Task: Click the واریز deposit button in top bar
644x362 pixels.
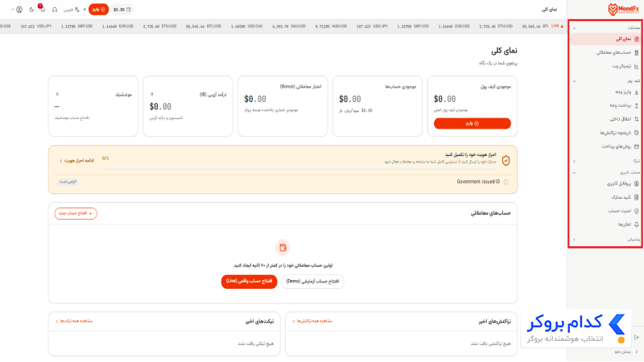Action: tap(98, 10)
